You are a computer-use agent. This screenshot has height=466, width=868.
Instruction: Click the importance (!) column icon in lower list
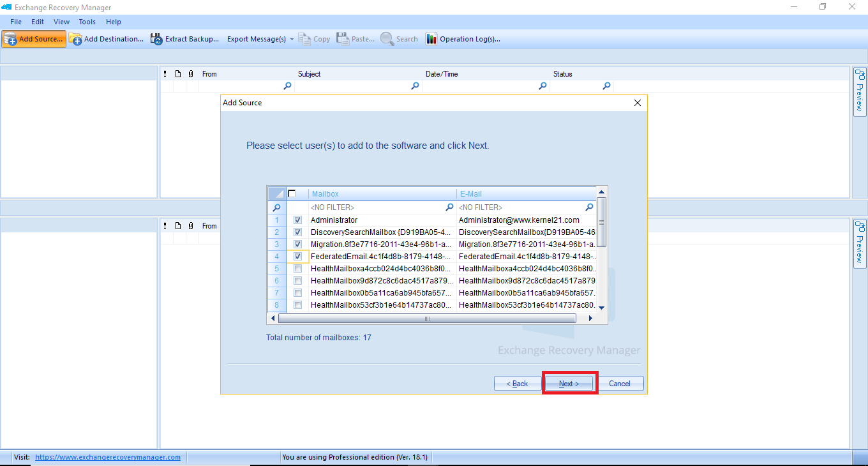[x=165, y=226]
